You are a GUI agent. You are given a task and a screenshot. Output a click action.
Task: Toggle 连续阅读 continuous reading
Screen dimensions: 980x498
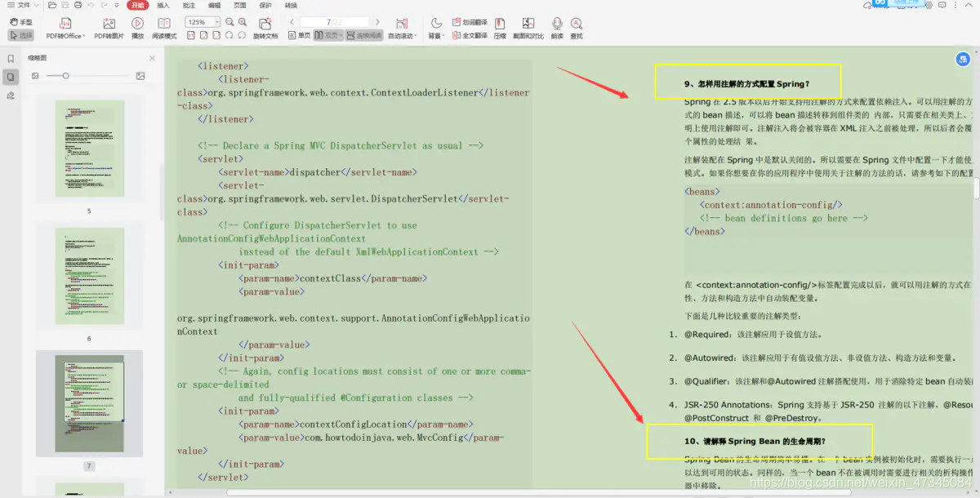363,35
